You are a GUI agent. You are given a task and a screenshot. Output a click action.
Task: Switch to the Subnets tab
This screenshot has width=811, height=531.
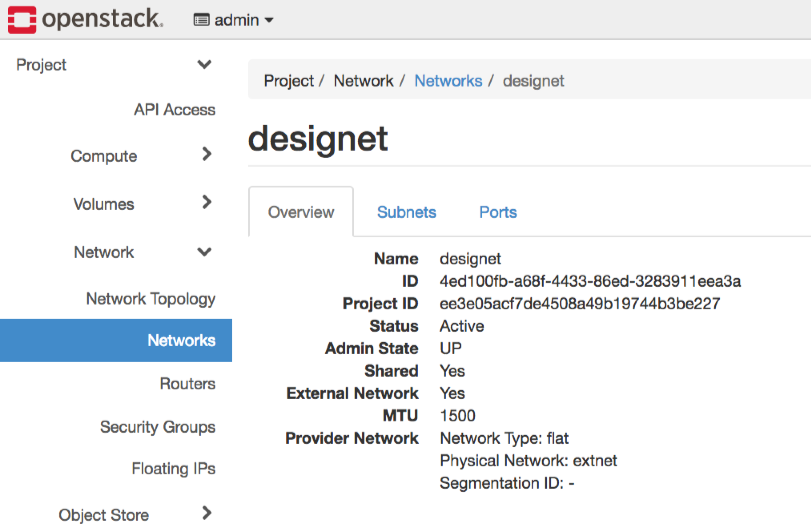[x=406, y=212]
